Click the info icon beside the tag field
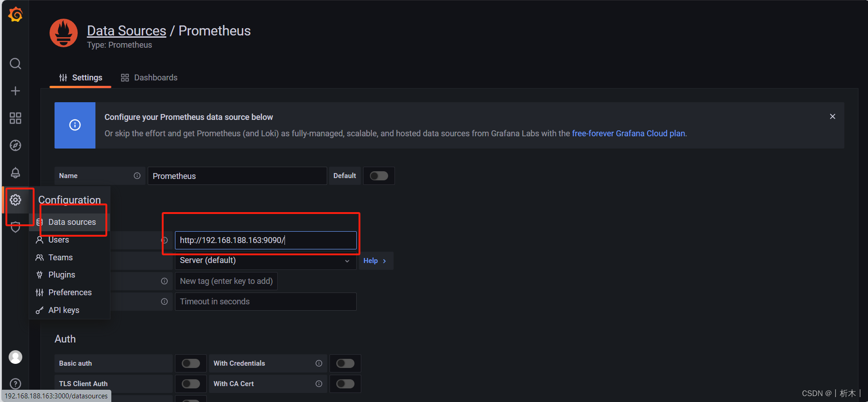This screenshot has width=868, height=402. point(164,281)
